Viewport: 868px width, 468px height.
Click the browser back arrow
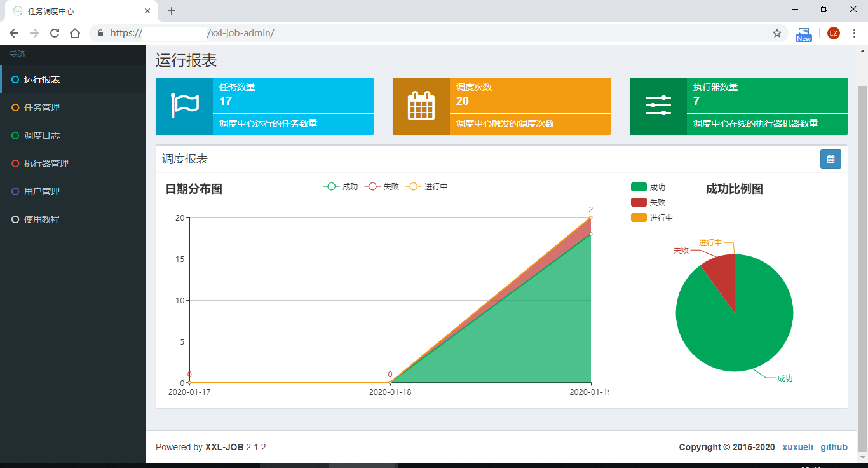click(x=14, y=33)
